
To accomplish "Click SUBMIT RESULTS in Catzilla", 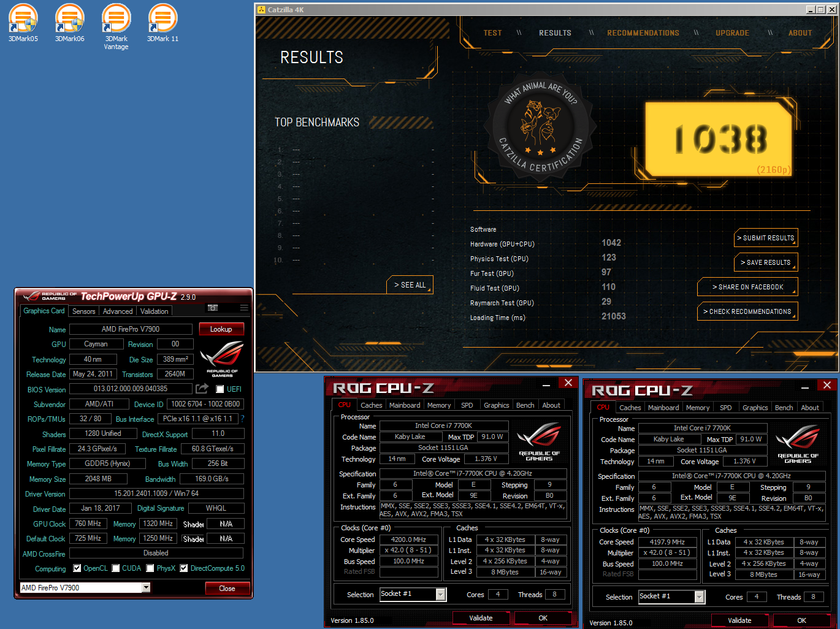I will click(x=766, y=238).
